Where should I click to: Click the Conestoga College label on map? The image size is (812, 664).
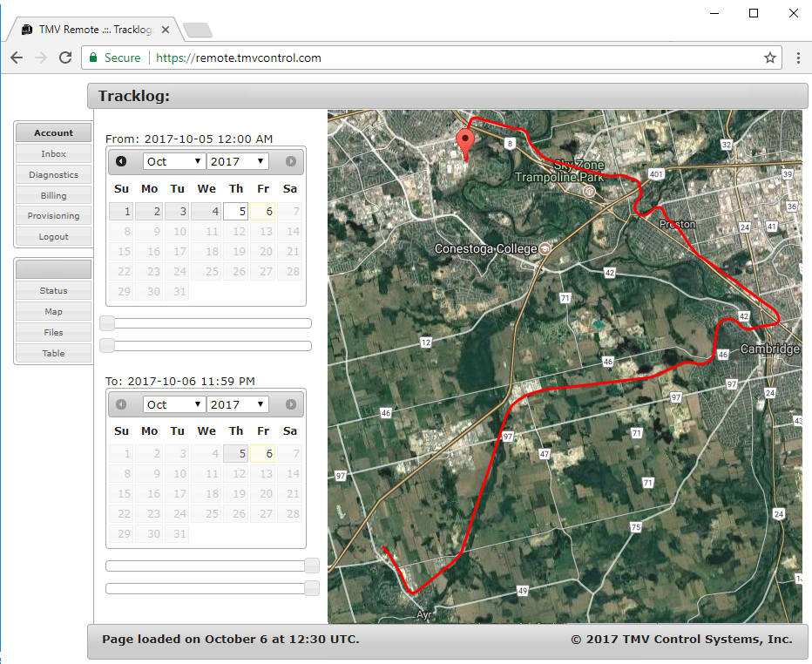[x=486, y=248]
